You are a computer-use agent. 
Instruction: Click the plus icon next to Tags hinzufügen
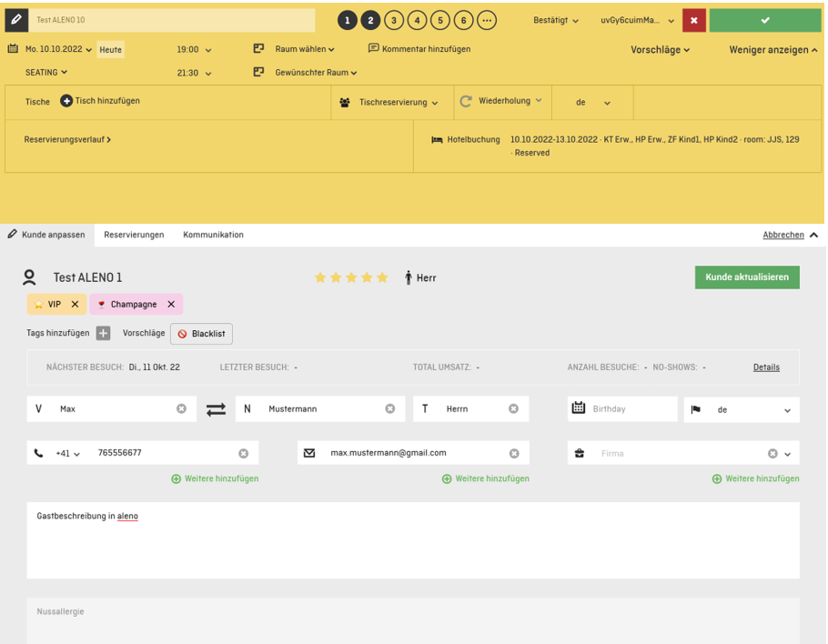tap(103, 334)
